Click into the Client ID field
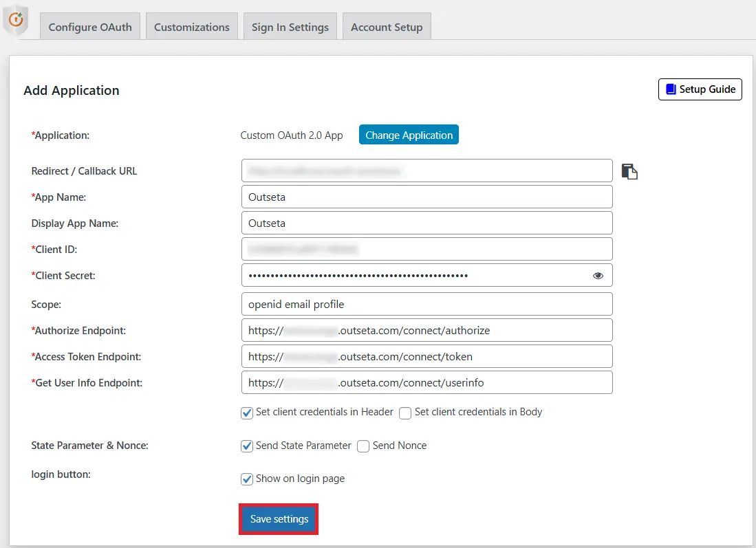The width and height of the screenshot is (756, 548). [x=426, y=249]
